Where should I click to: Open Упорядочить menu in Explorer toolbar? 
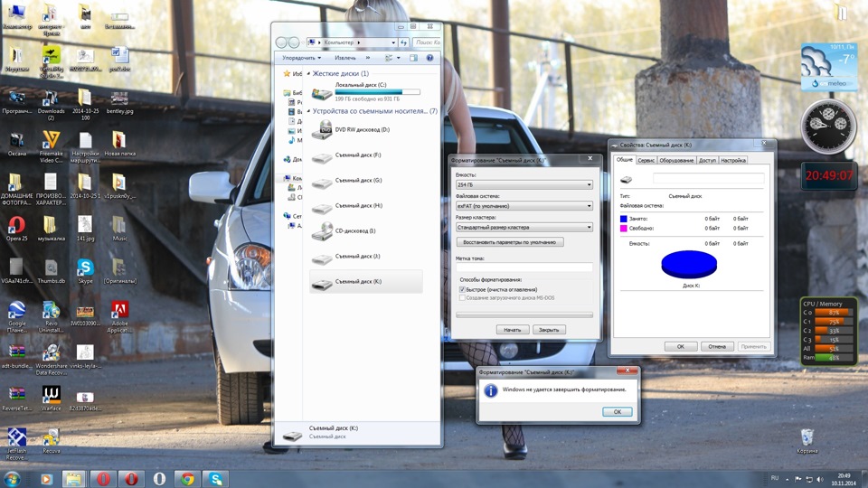(x=301, y=58)
